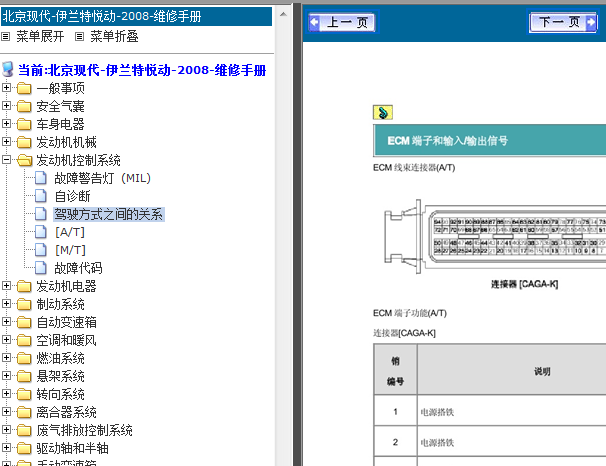
Task: Go to previous page with 上一页 button
Action: pyautogui.click(x=343, y=22)
